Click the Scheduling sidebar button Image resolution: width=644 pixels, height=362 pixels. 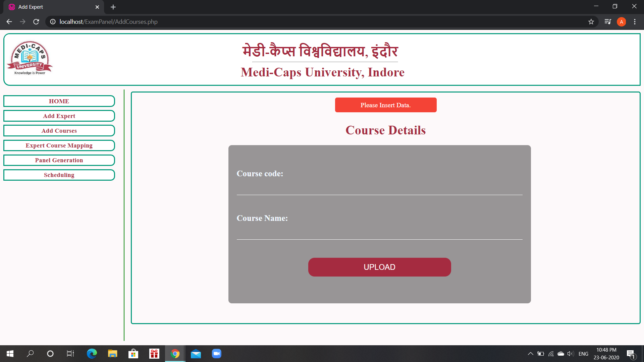pyautogui.click(x=59, y=175)
